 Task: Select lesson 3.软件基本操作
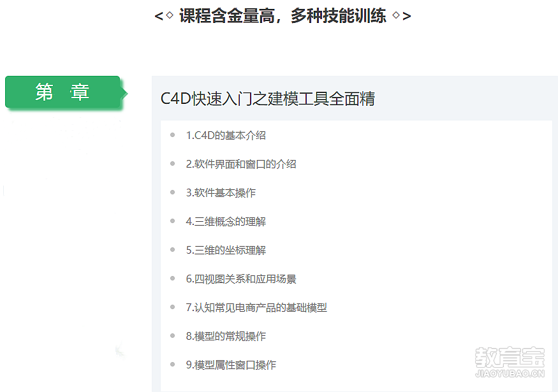pyautogui.click(x=221, y=192)
